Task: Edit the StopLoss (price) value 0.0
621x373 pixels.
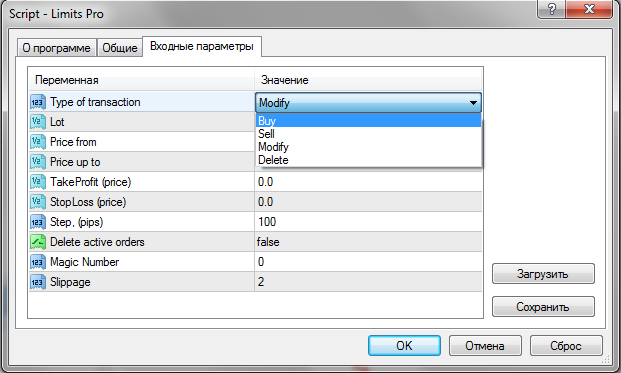Action: (x=368, y=202)
